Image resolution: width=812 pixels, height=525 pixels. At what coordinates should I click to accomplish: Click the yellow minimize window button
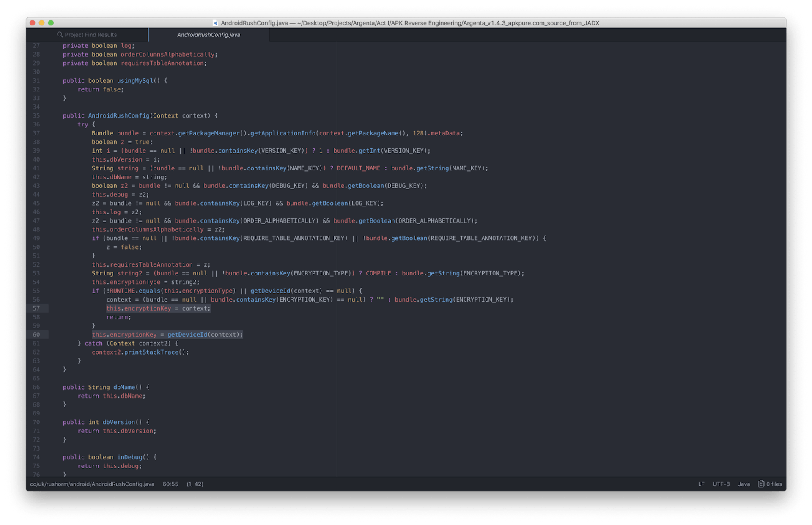coord(42,23)
